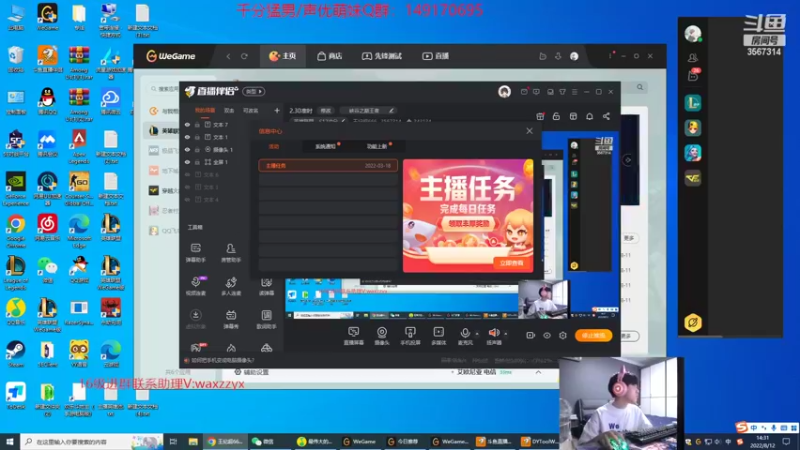Click the Apex Legends desktop icon
Viewport: 800px width, 450px height.
(x=79, y=144)
